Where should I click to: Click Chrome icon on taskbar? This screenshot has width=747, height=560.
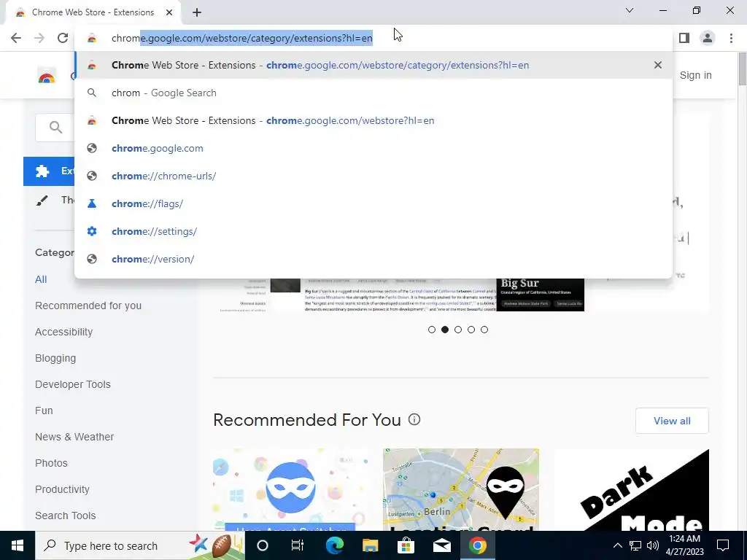477,545
